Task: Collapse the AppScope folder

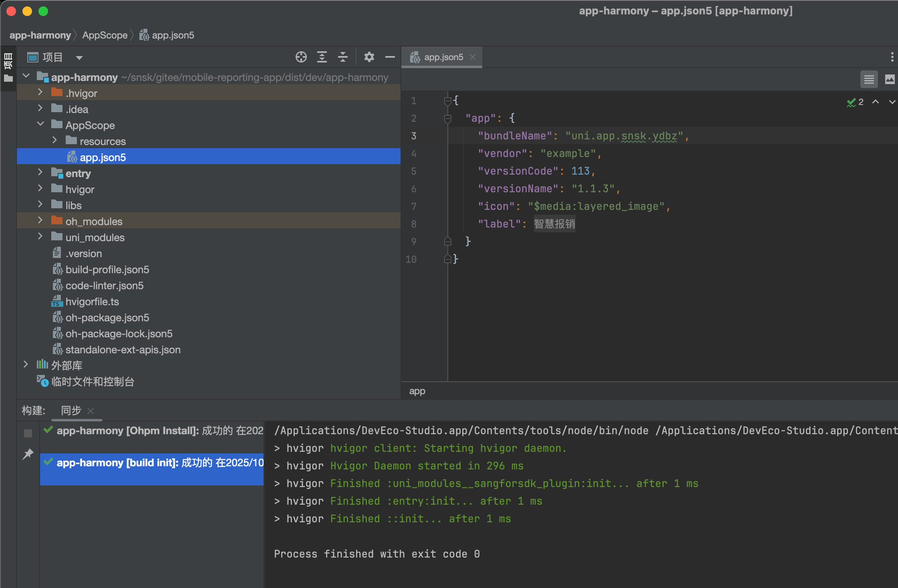Action: click(40, 124)
